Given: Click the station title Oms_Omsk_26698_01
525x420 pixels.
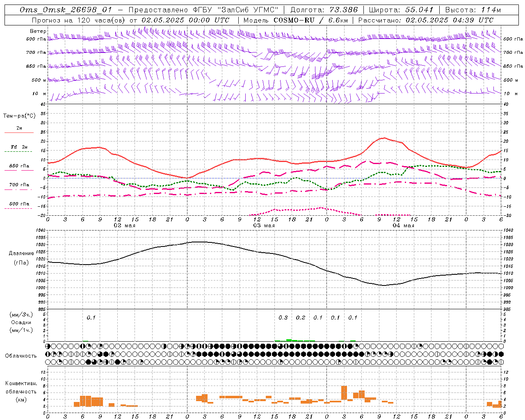Looking at the screenshot, I should coord(66,10).
